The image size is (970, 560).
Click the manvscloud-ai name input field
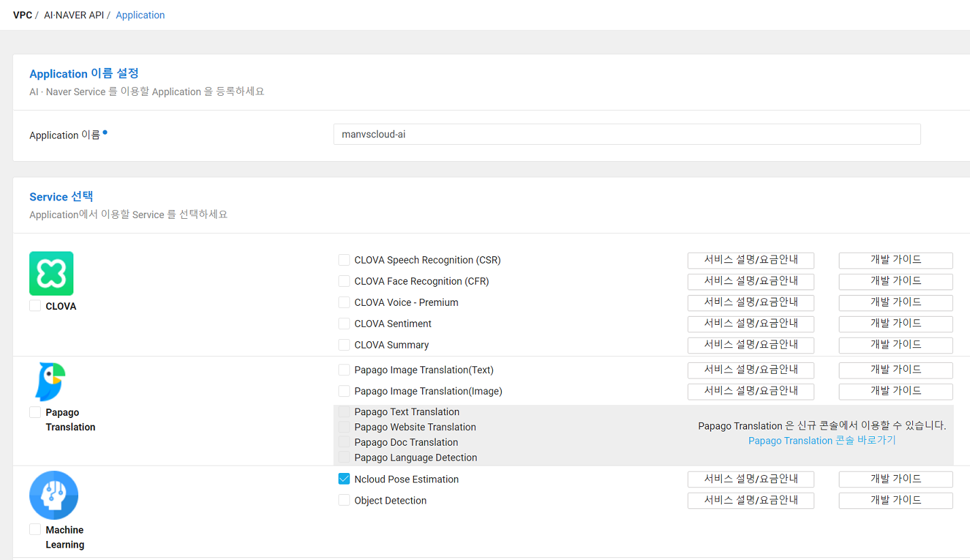point(625,134)
